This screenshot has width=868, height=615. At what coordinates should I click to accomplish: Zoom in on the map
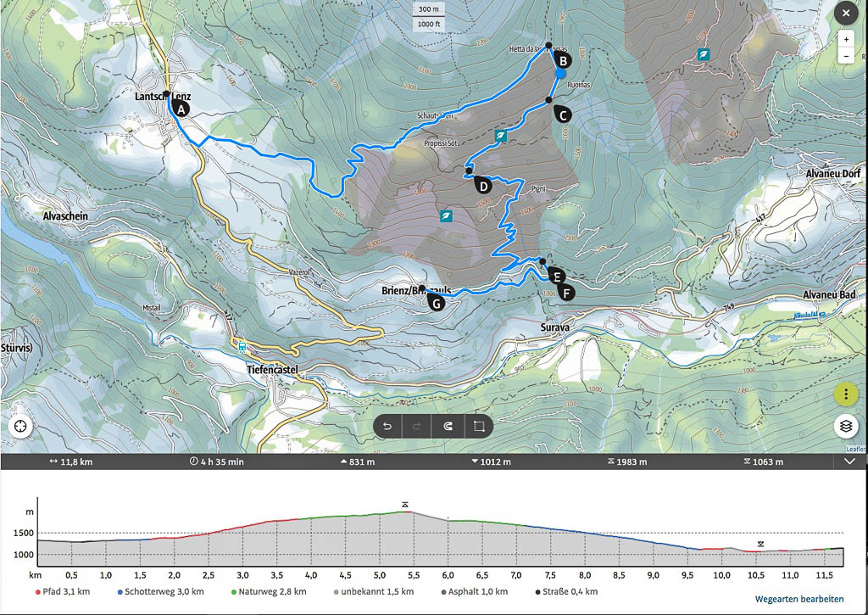pos(845,39)
